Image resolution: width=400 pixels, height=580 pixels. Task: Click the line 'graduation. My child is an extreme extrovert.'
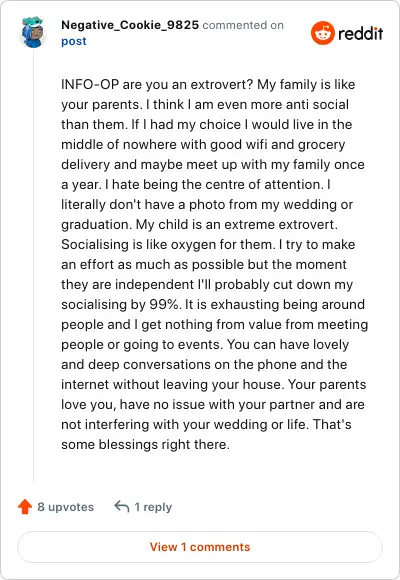tap(199, 224)
